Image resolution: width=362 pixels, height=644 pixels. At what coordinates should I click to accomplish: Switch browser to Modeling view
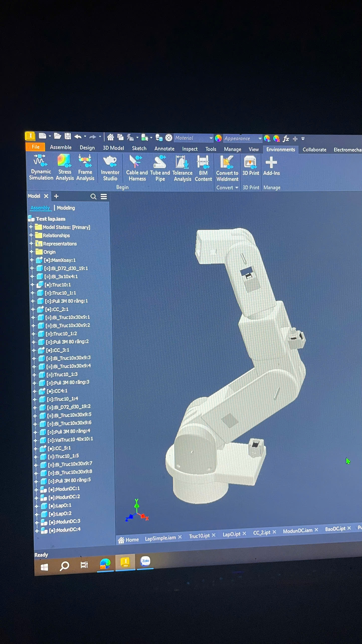pos(66,208)
